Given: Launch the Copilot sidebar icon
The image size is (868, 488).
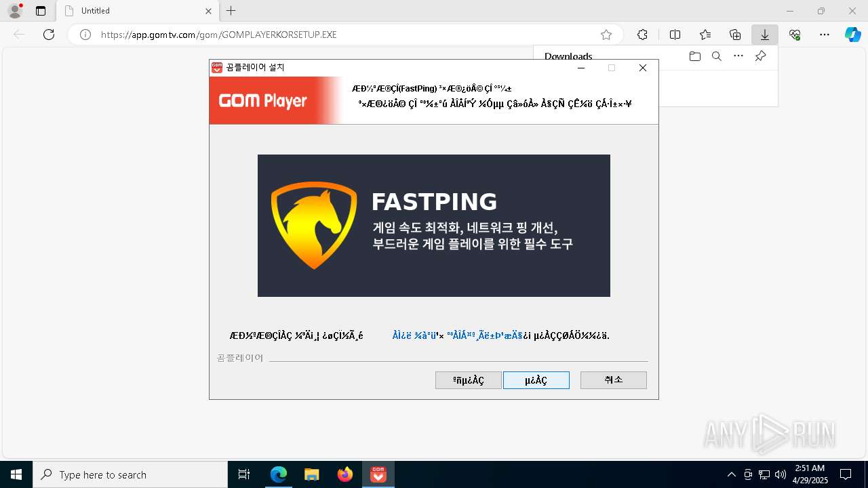Looking at the screenshot, I should point(852,35).
